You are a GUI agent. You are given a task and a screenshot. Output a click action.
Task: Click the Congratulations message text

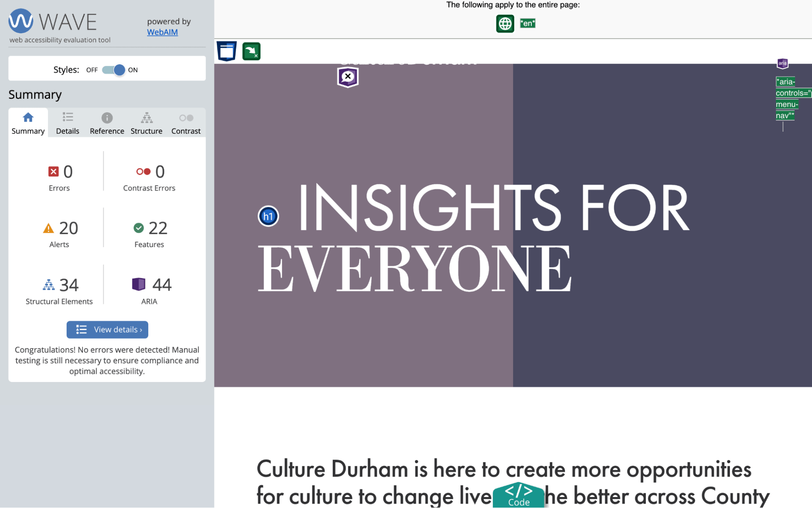[x=107, y=360]
